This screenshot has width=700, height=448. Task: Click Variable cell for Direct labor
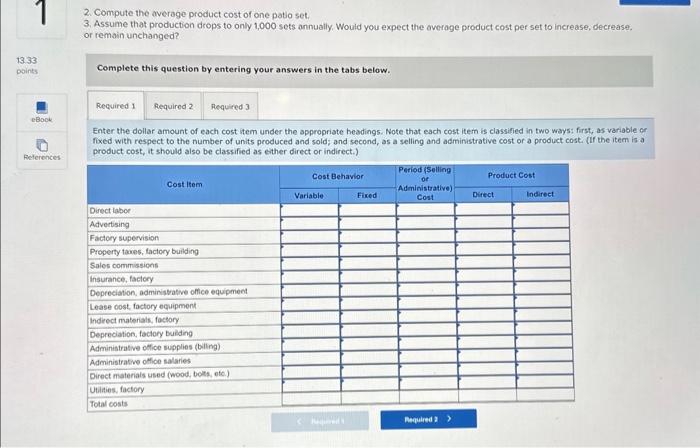point(309,210)
